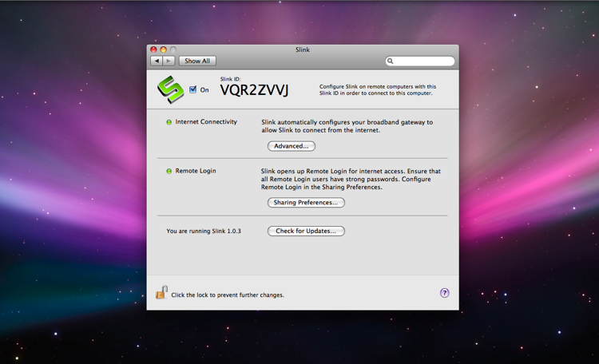Click 'You are running Slink 1.0.3' text
This screenshot has width=599, height=364.
pyautogui.click(x=204, y=231)
